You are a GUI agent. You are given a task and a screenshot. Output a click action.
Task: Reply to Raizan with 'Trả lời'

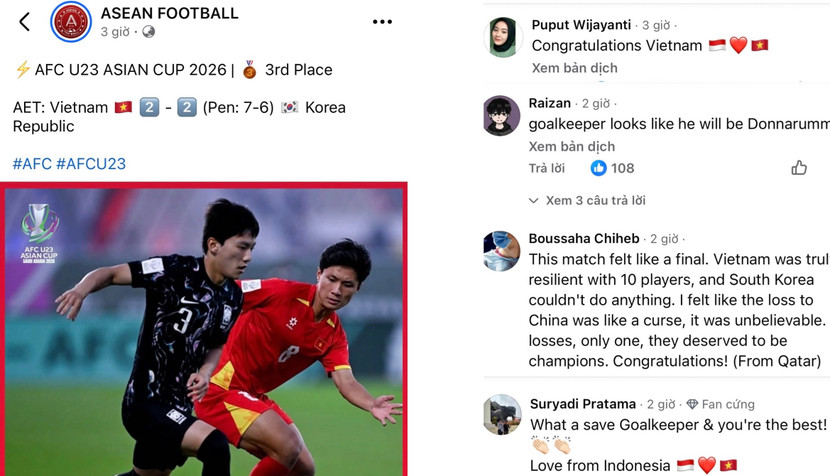pyautogui.click(x=546, y=168)
